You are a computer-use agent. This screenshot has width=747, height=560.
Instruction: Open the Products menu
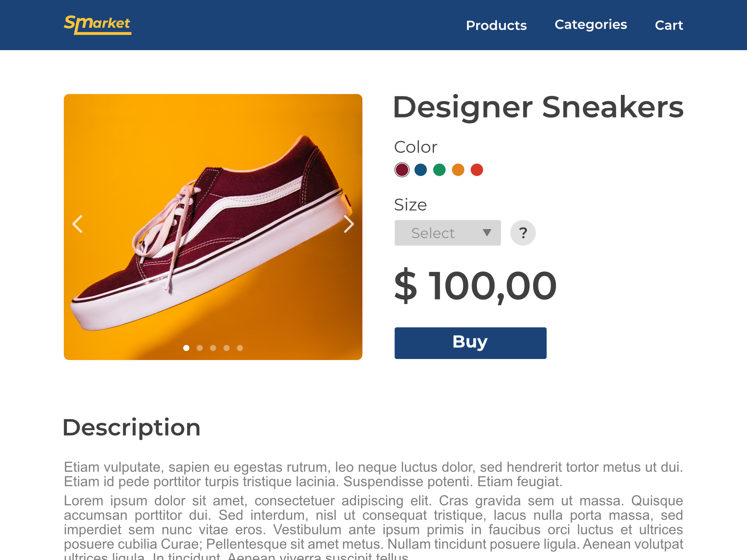pyautogui.click(x=496, y=25)
